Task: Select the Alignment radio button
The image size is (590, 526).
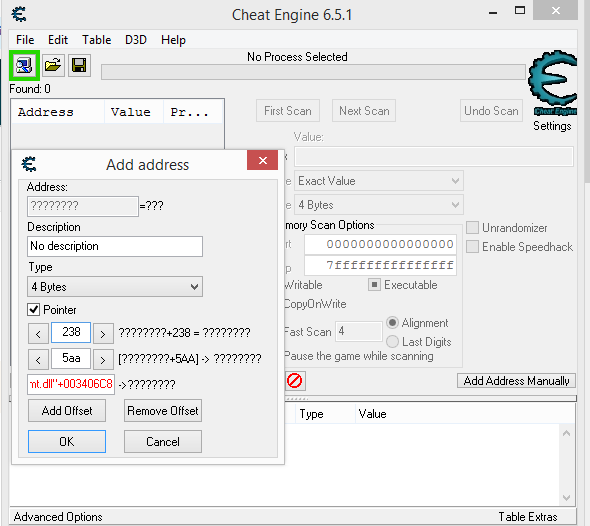Action: click(x=392, y=323)
